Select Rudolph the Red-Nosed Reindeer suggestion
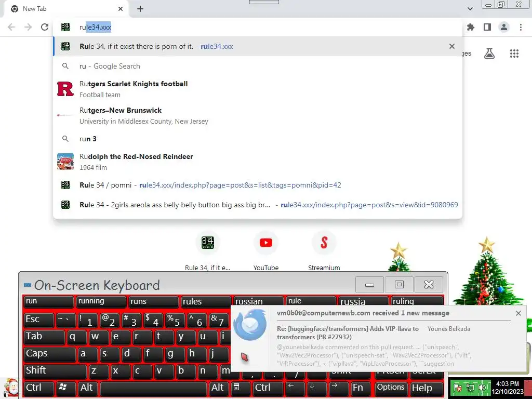This screenshot has height=399, width=532. tap(258, 162)
